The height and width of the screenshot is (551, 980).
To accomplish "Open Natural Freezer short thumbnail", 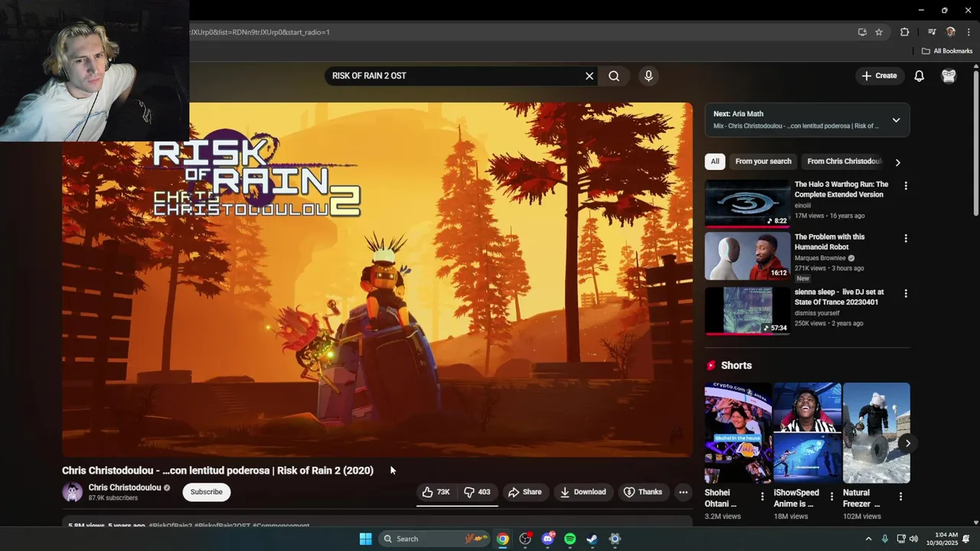I will pos(877,432).
